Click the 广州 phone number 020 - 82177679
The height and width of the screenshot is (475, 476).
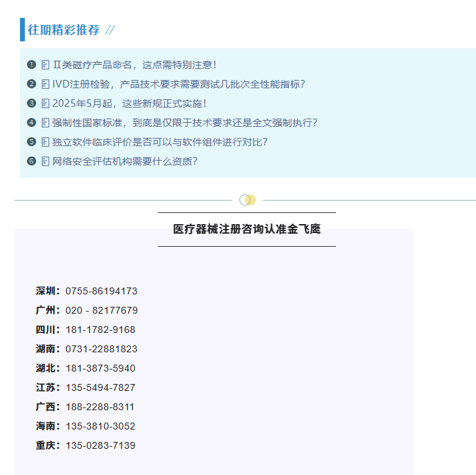point(101,310)
